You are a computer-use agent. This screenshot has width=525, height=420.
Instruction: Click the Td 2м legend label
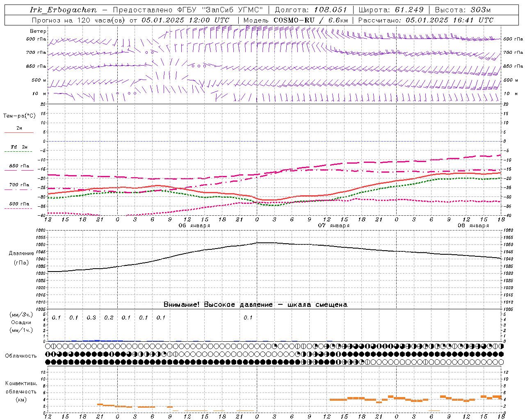(x=19, y=147)
